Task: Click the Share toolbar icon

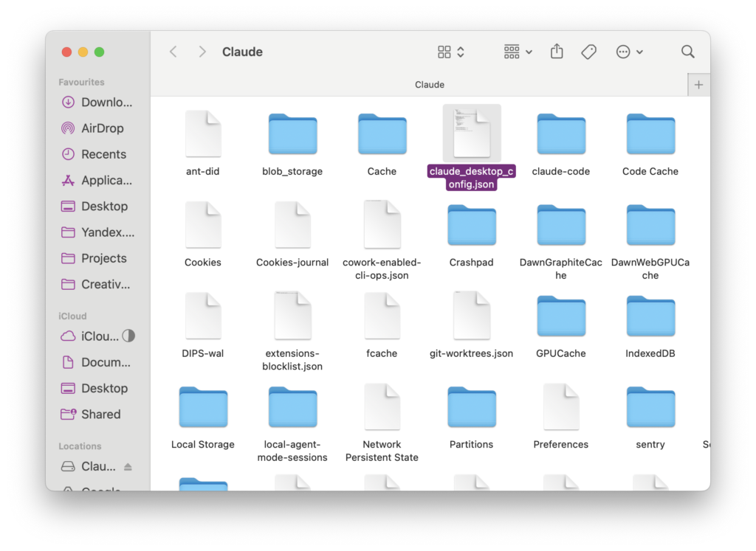Action: pos(557,51)
